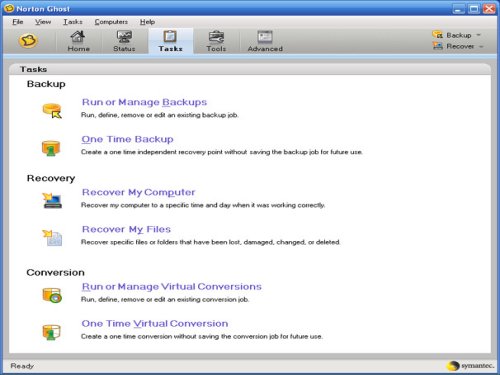
Task: Select the One Time Virtual Conversion link
Action: 155,323
